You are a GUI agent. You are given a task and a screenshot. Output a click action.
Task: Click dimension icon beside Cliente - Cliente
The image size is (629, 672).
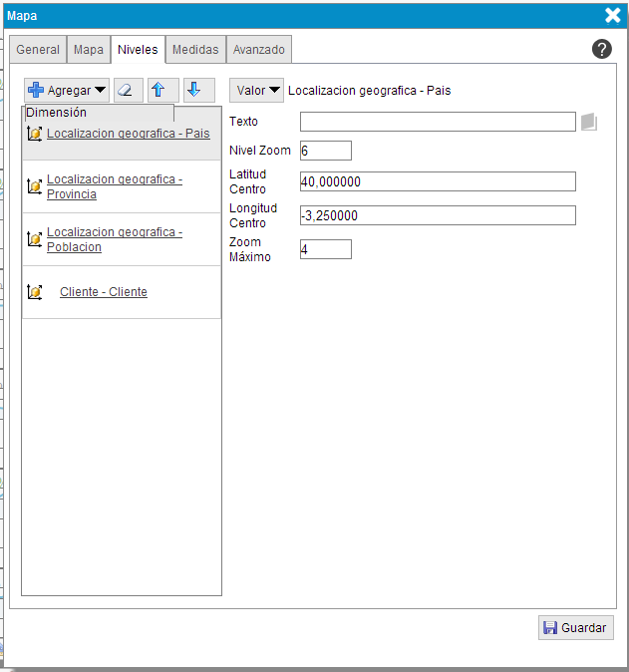pos(35,292)
